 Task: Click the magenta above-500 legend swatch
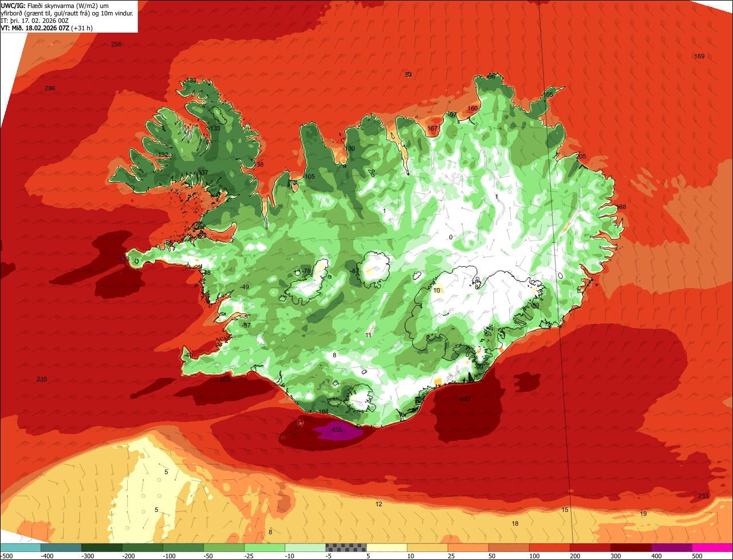(x=712, y=547)
